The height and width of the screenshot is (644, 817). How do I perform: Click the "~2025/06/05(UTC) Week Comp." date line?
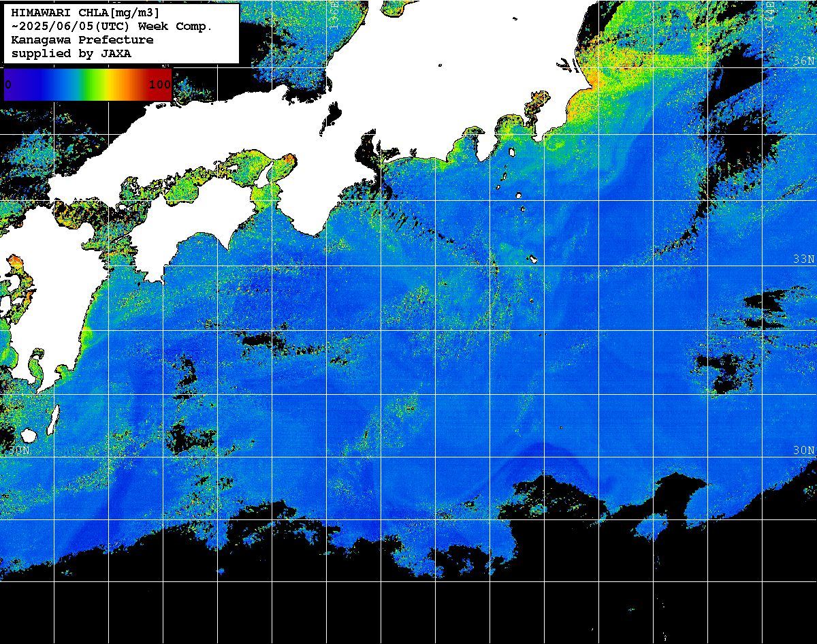(x=112, y=26)
